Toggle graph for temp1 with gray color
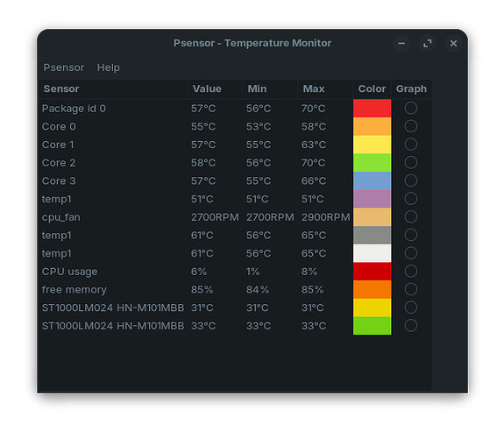The image size is (504, 438). click(x=411, y=235)
